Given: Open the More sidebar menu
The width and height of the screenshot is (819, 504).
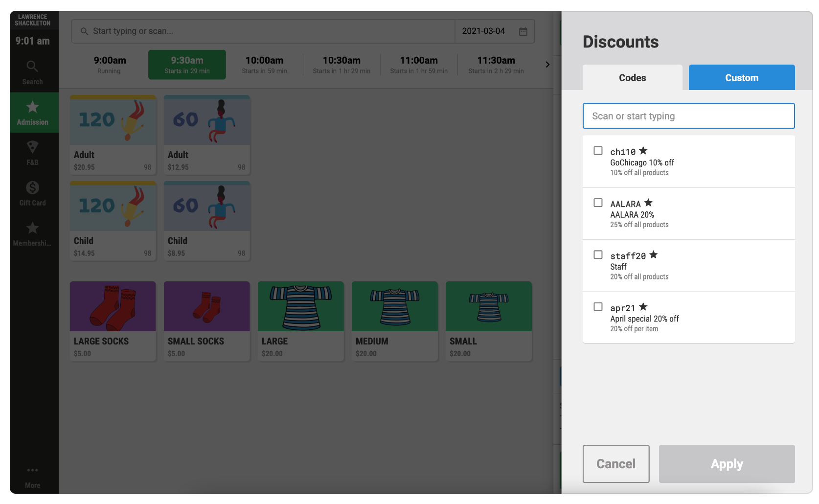Looking at the screenshot, I should 32,477.
